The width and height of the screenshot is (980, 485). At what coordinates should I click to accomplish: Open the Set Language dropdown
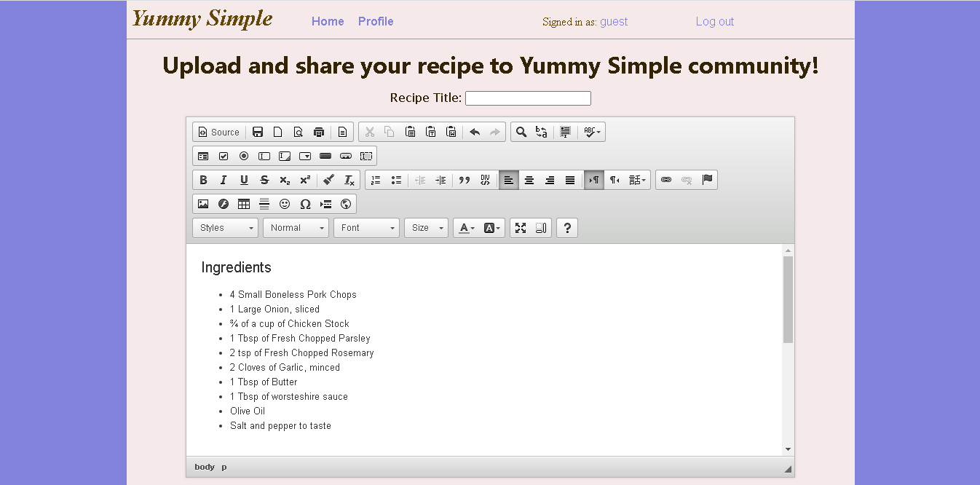637,180
